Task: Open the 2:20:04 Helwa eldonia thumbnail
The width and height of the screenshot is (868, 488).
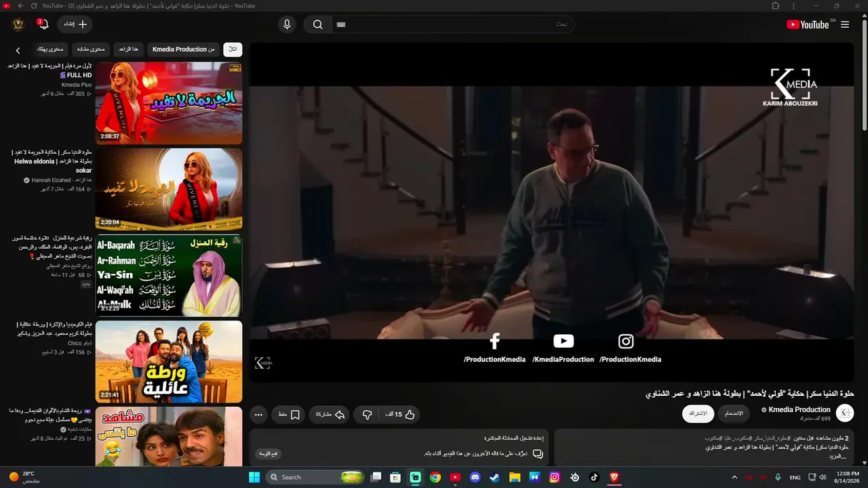Action: pyautogui.click(x=169, y=189)
